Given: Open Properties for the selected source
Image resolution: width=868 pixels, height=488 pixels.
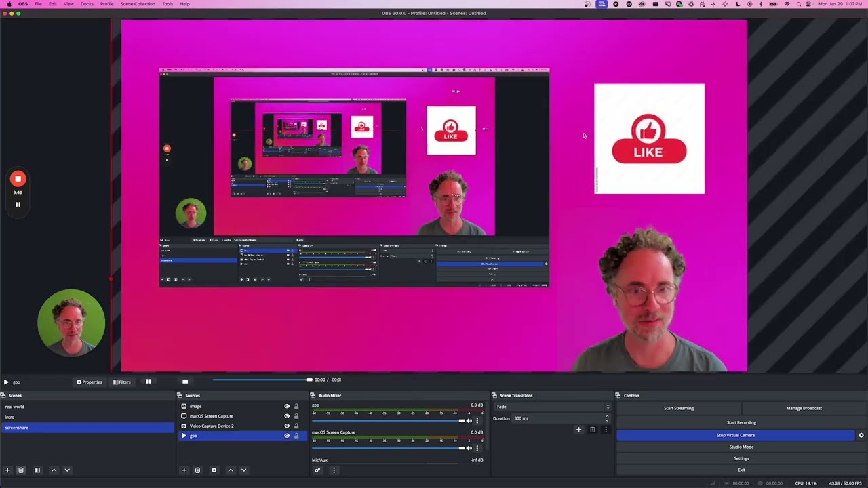Looking at the screenshot, I should point(89,382).
